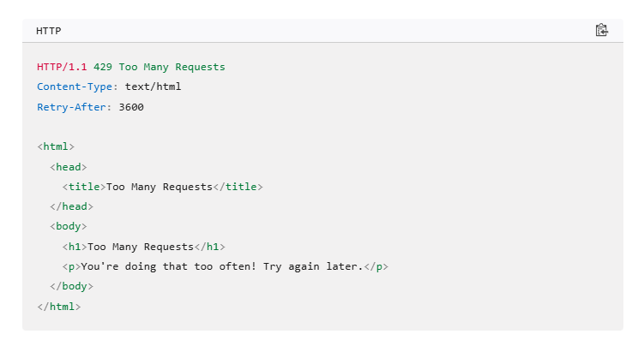644x352 pixels.
Task: Click the closing body tag
Action: tap(71, 286)
